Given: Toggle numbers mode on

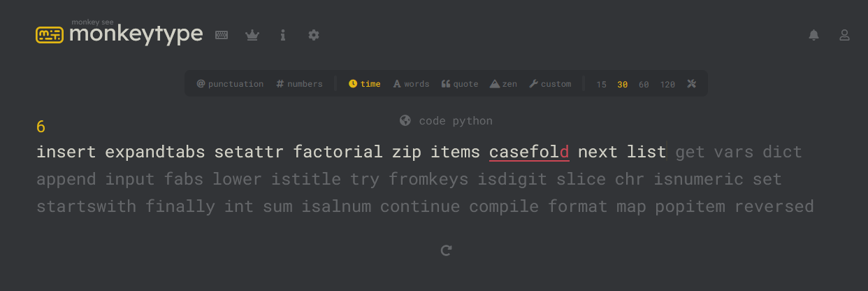Looking at the screenshot, I should [299, 84].
